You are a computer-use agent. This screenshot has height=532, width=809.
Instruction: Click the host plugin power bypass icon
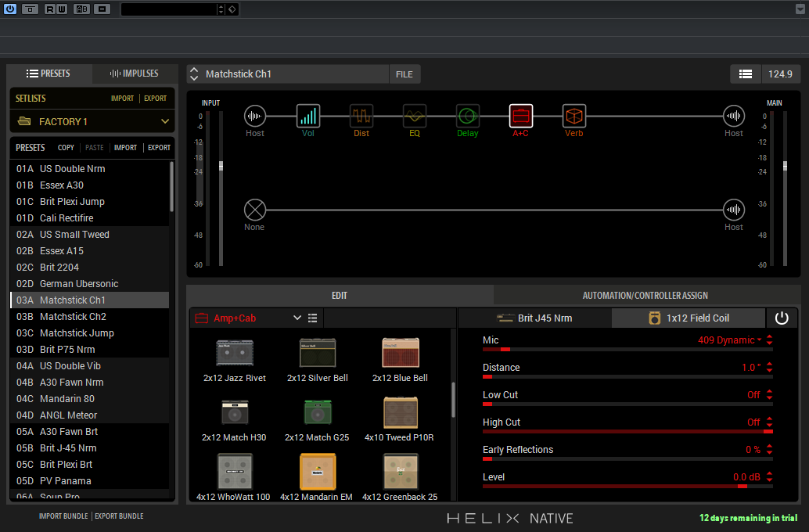10,9
